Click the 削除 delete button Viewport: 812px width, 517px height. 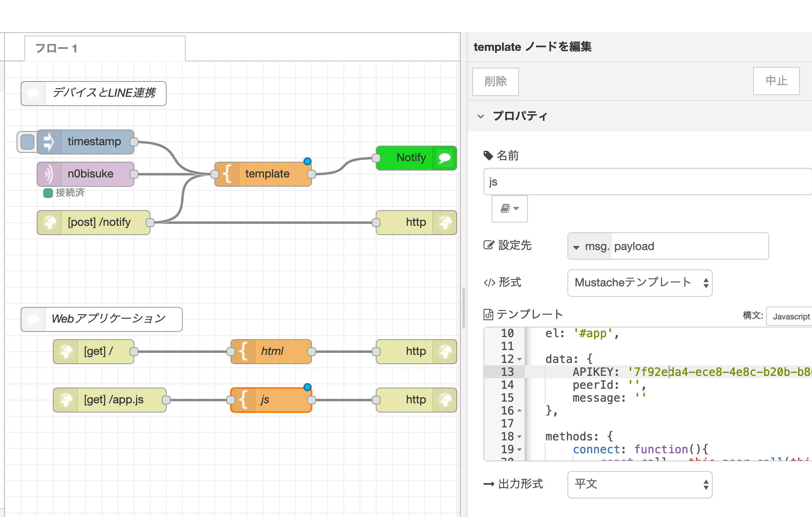pyautogui.click(x=495, y=81)
